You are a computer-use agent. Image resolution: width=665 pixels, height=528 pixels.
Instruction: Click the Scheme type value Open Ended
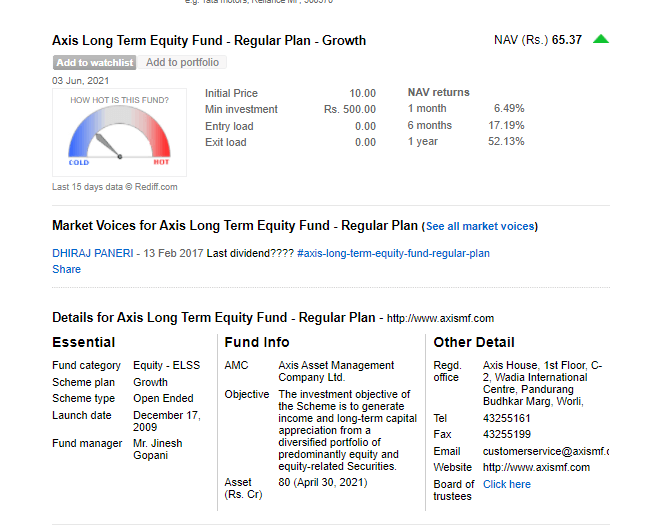point(163,399)
